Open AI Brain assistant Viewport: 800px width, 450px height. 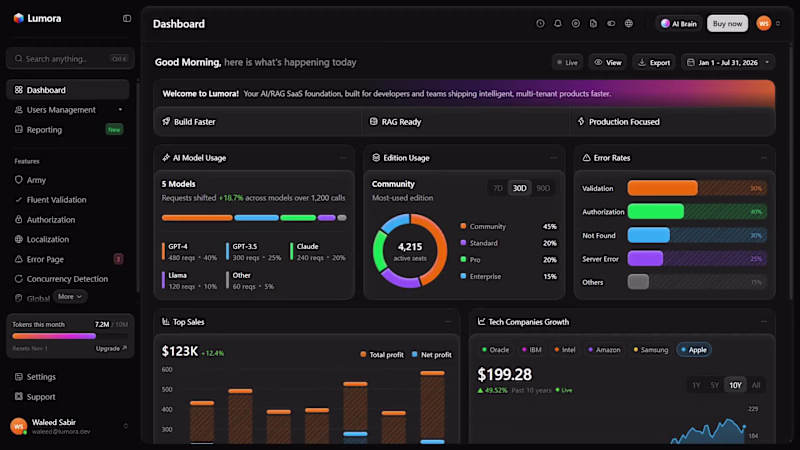pos(679,23)
